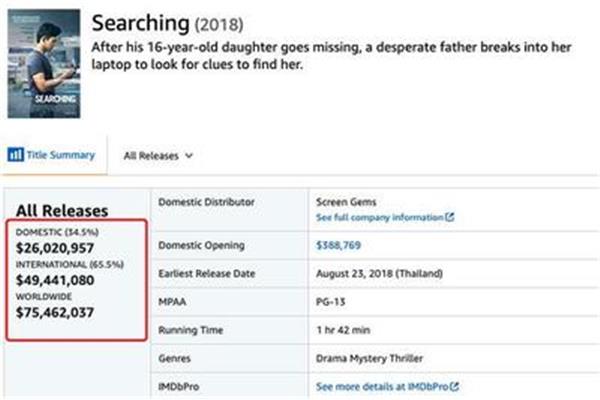Viewport: 600px width, 400px height.
Task: Select the PG-13 rating value
Action: tap(331, 302)
